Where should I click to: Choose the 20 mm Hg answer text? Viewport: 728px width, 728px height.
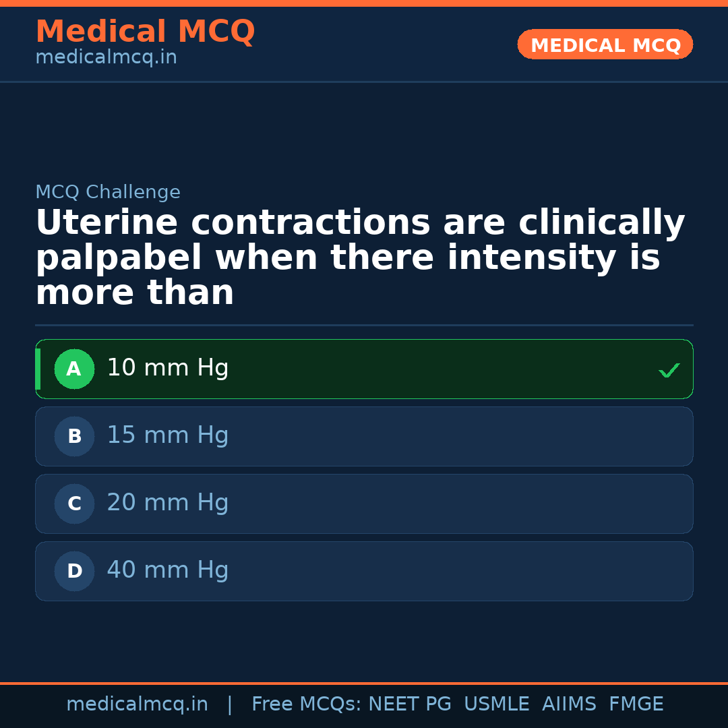168,503
